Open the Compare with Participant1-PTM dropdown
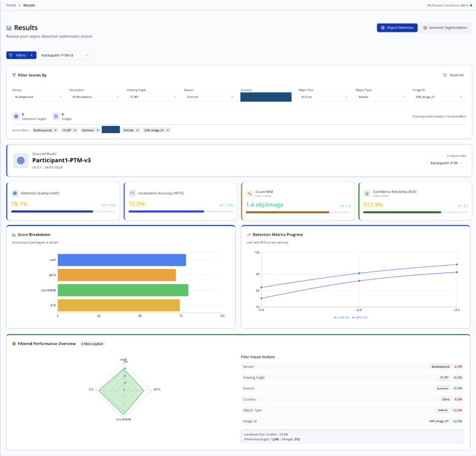476x456 pixels. pos(446,163)
